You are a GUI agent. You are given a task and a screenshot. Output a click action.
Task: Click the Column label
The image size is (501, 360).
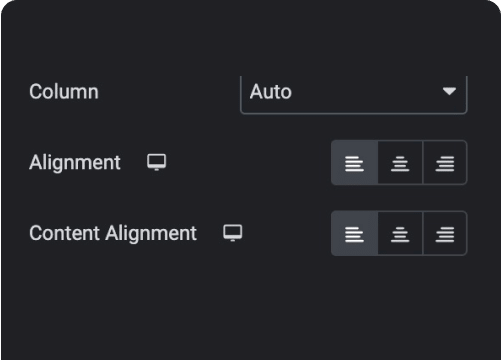click(64, 92)
